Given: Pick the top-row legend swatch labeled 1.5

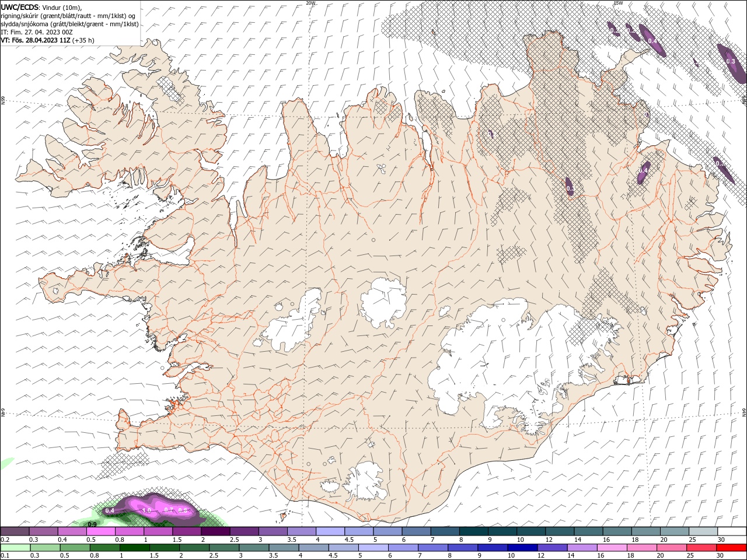Looking at the screenshot, I should (186, 531).
